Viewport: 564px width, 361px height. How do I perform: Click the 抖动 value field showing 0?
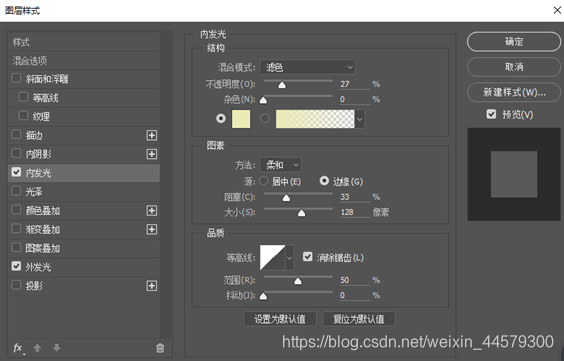click(354, 295)
